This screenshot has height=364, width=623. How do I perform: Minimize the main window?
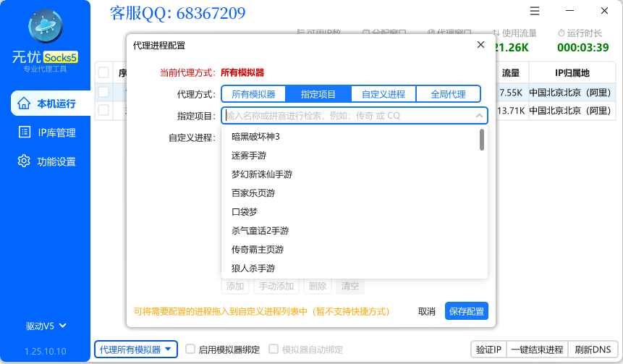point(569,11)
